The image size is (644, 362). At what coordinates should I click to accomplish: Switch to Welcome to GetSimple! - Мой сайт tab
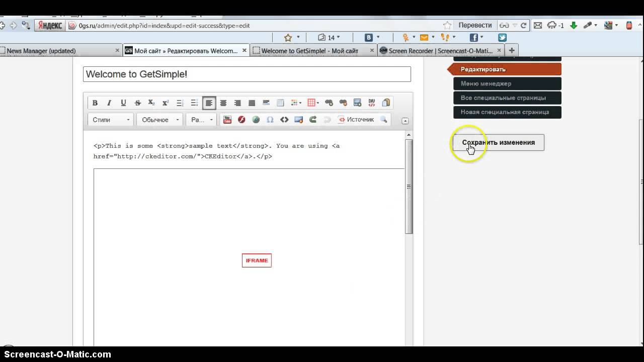(x=313, y=51)
